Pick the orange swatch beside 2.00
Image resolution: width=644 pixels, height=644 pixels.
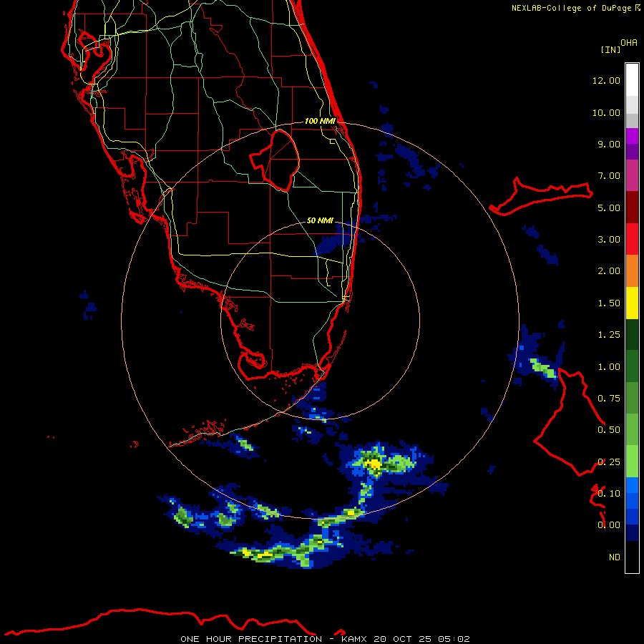[x=632, y=271]
